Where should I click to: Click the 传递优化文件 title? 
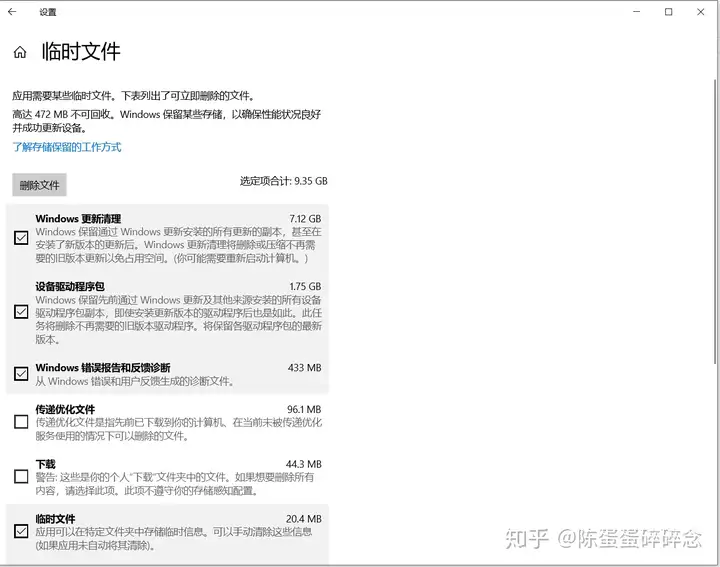[65, 409]
